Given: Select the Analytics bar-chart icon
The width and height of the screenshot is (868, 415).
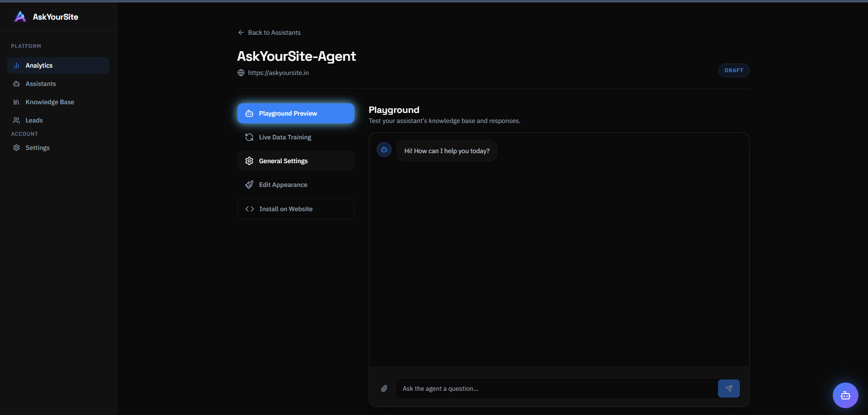Looking at the screenshot, I should (x=16, y=65).
